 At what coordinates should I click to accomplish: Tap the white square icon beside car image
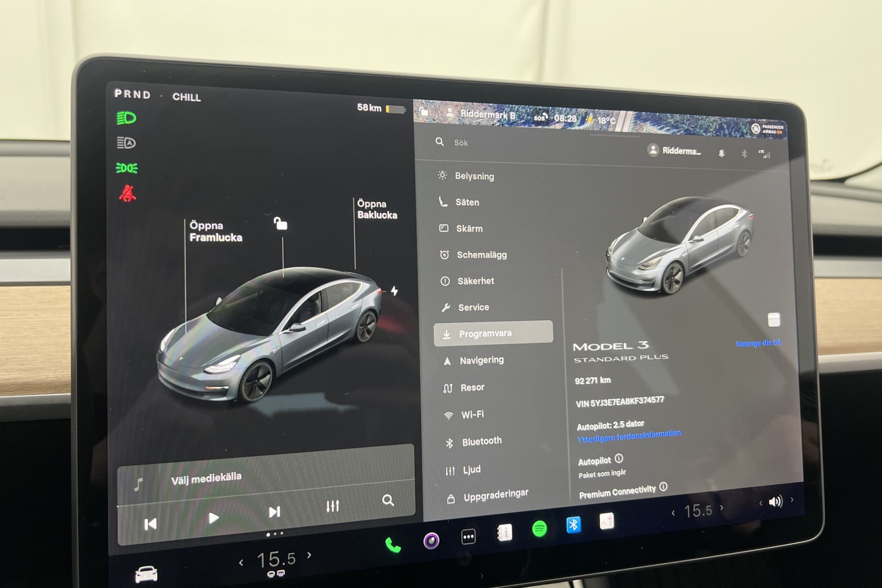774,320
